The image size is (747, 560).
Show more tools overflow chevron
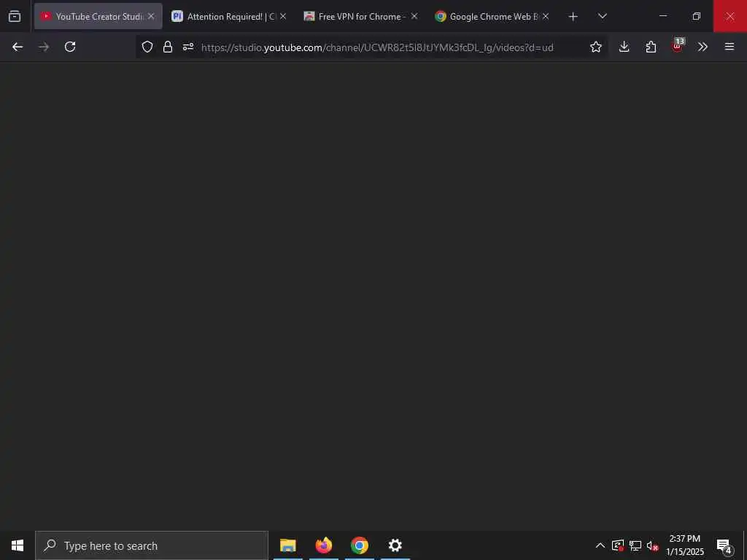[703, 47]
